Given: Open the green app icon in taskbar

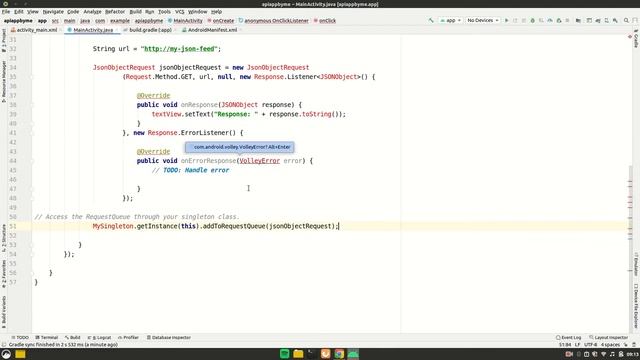Looking at the screenshot, I should point(284,354).
